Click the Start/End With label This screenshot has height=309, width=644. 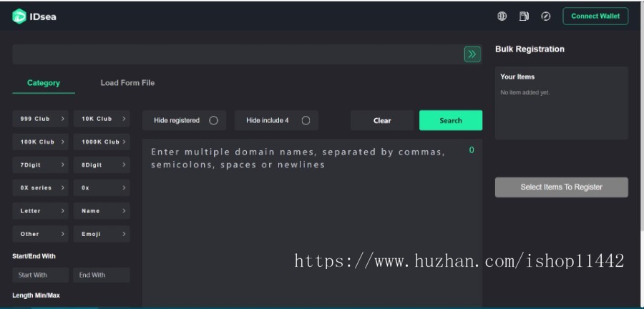[x=34, y=256]
